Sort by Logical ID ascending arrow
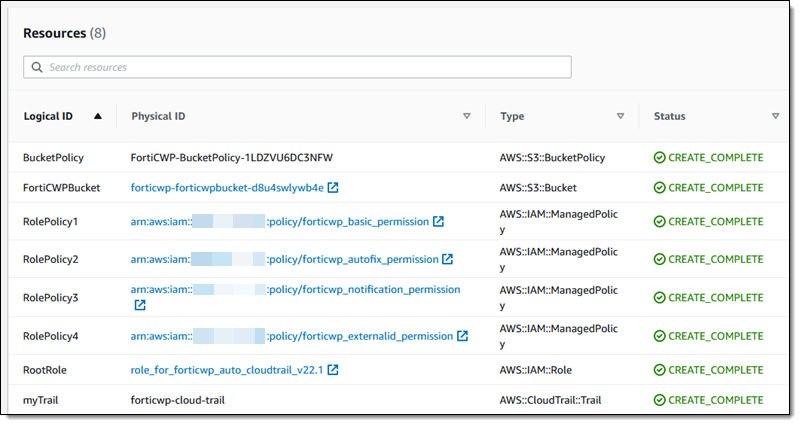800x425 pixels. (97, 116)
